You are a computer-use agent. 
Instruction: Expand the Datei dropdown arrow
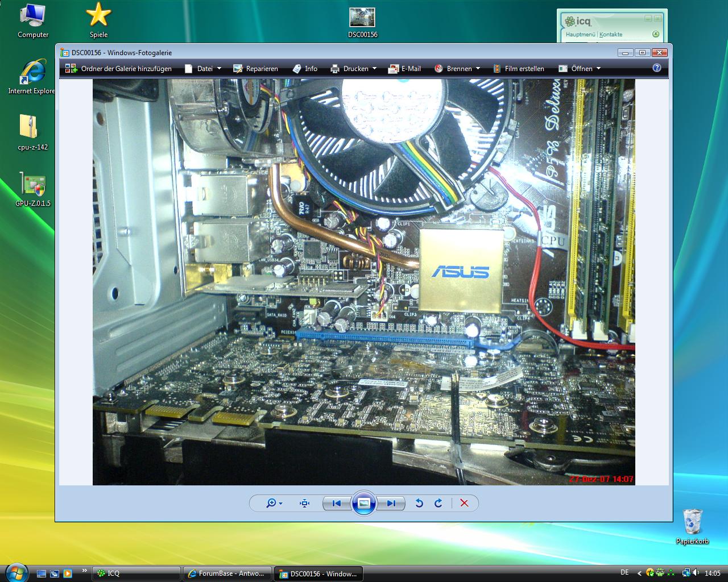coord(219,68)
